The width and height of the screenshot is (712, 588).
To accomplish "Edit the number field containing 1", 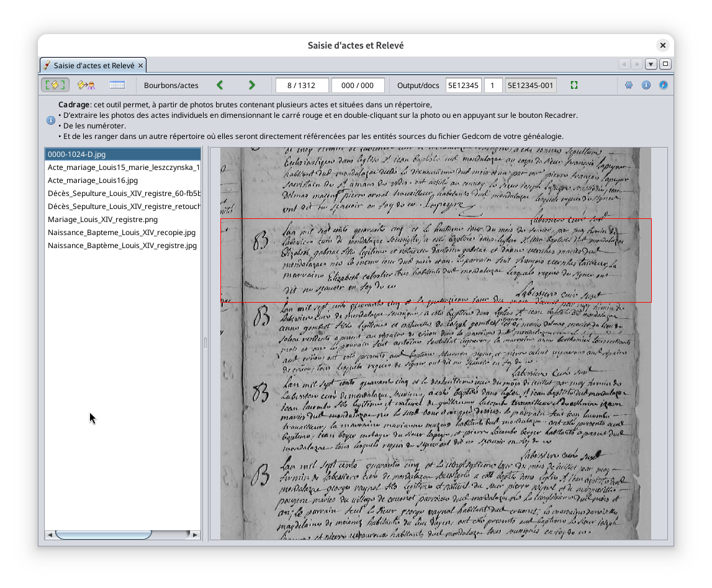I will [x=493, y=86].
